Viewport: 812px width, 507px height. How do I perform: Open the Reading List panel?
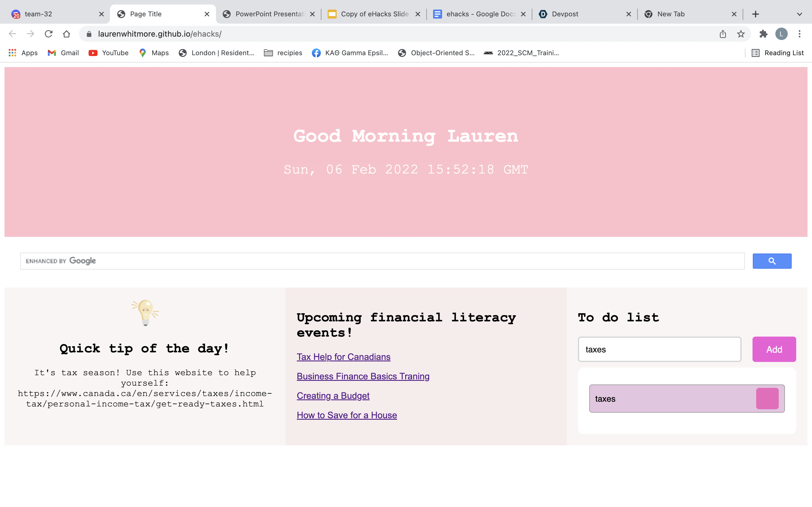click(x=778, y=53)
